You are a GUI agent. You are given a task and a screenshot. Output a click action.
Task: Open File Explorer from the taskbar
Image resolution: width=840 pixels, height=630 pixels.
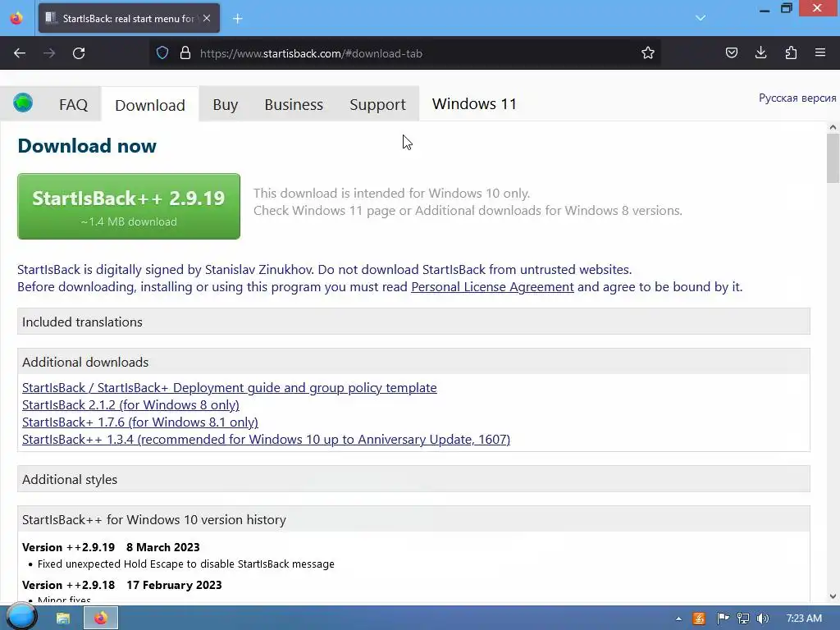63,619
